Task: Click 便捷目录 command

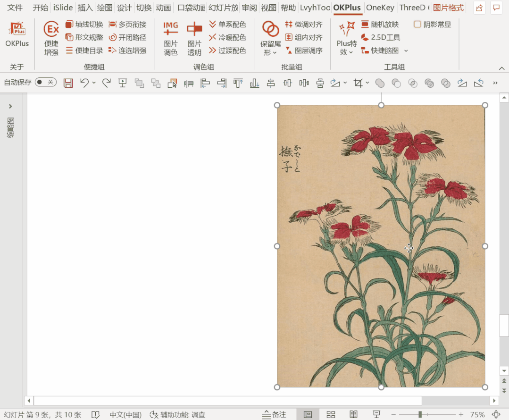Action: pyautogui.click(x=84, y=50)
